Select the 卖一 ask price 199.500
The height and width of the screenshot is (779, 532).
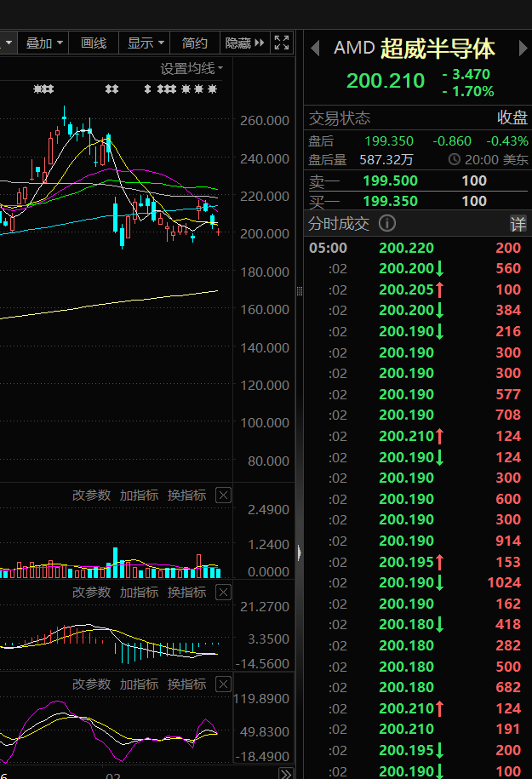coord(390,180)
